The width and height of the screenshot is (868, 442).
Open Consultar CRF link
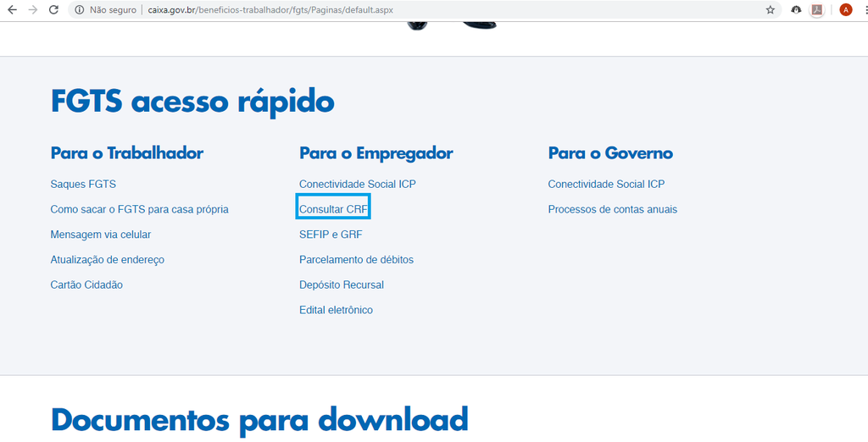pyautogui.click(x=333, y=210)
